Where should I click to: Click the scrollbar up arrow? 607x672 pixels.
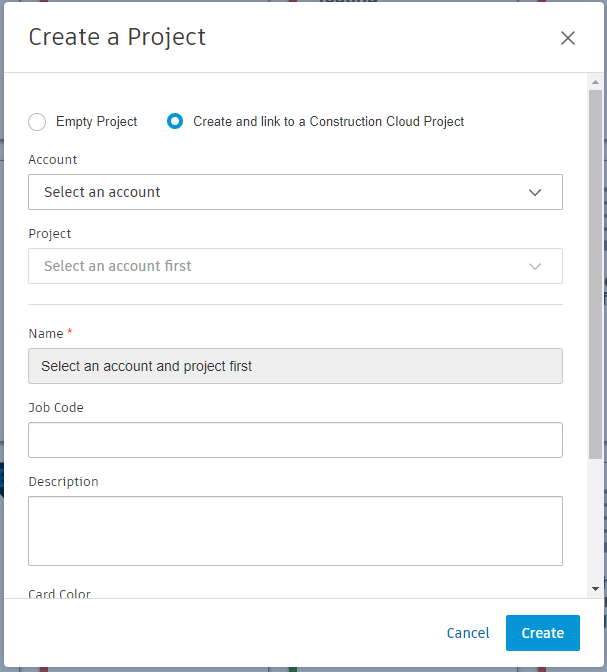pos(596,81)
